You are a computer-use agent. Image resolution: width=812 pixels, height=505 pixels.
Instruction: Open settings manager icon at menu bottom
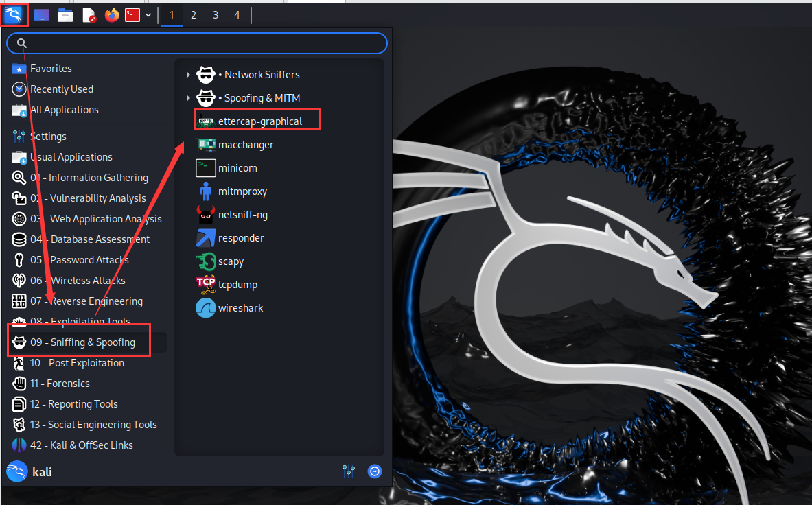click(349, 471)
